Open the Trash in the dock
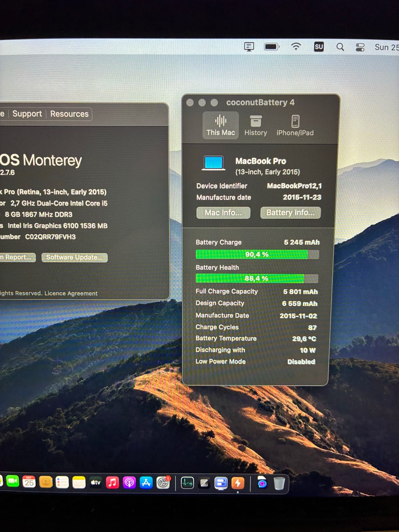This screenshot has height=532, width=399. [279, 483]
